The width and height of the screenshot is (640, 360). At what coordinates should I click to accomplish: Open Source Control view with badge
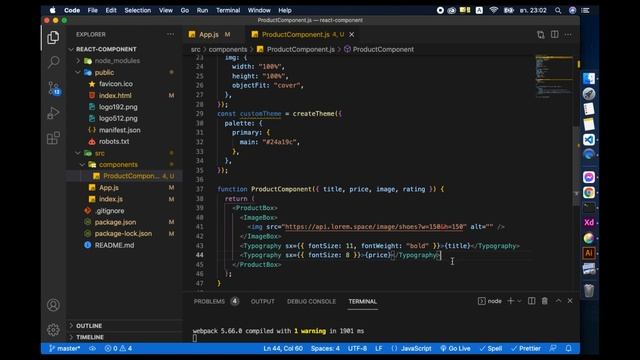pos(53,88)
